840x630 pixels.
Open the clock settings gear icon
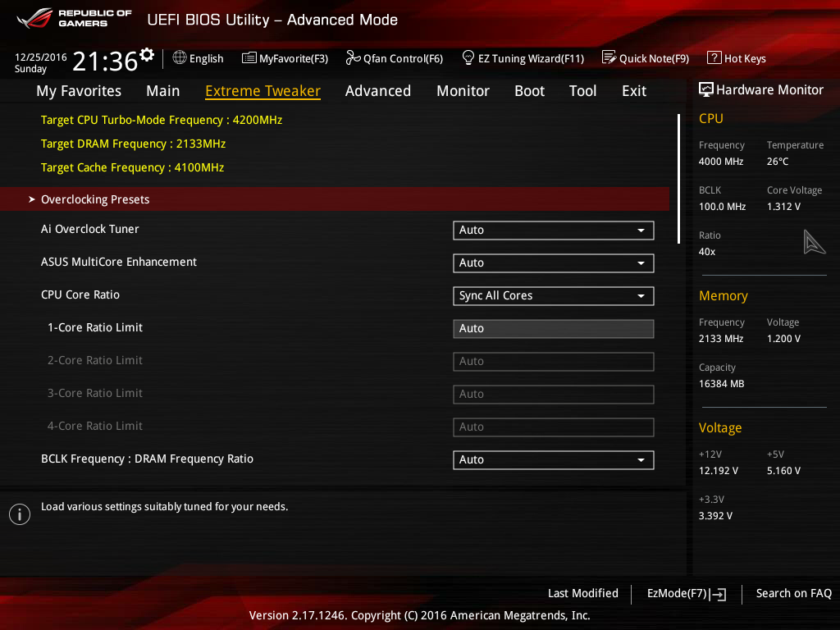coord(147,55)
